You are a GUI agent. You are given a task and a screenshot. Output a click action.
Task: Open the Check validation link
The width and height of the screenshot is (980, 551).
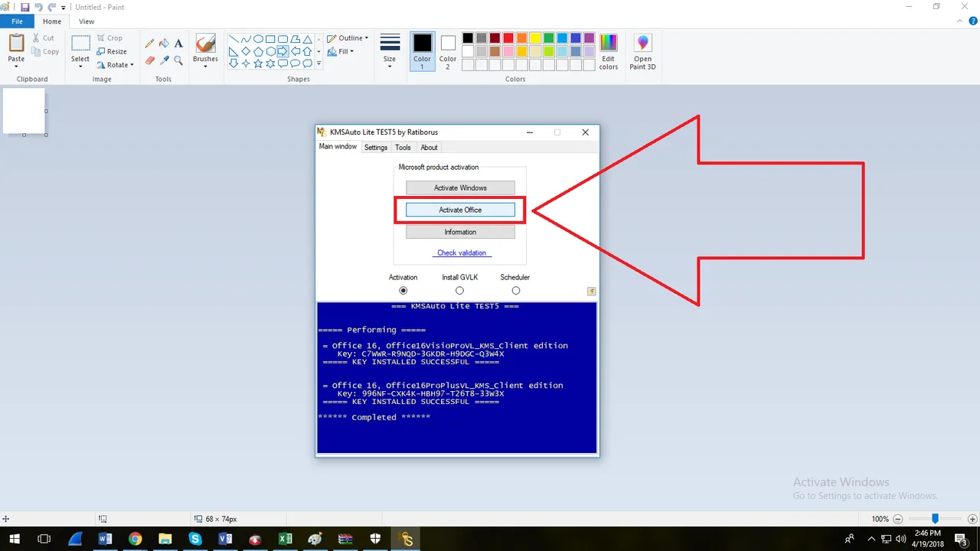461,253
